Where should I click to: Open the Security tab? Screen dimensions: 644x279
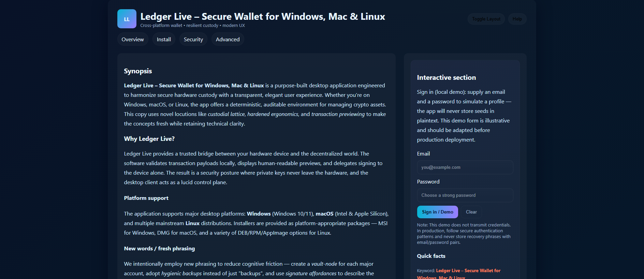193,39
